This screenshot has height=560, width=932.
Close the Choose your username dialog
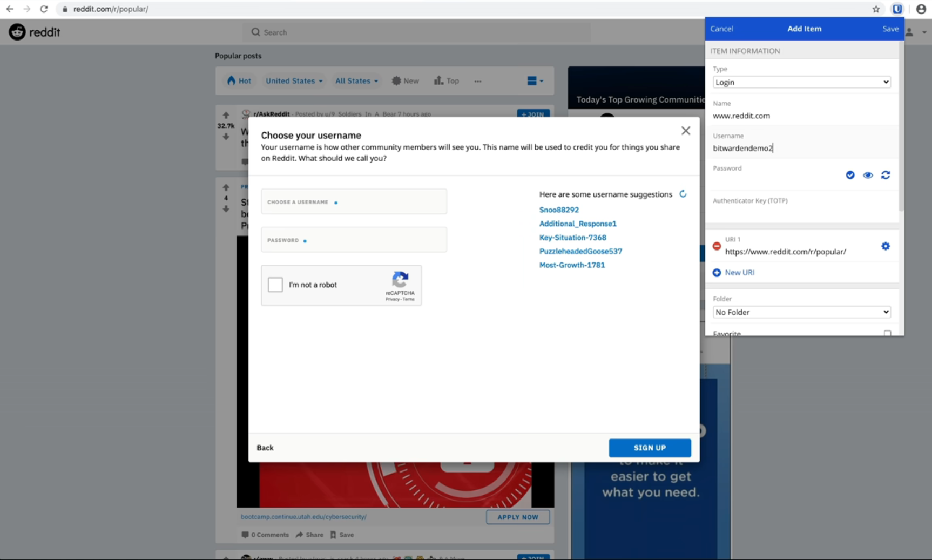coord(686,131)
